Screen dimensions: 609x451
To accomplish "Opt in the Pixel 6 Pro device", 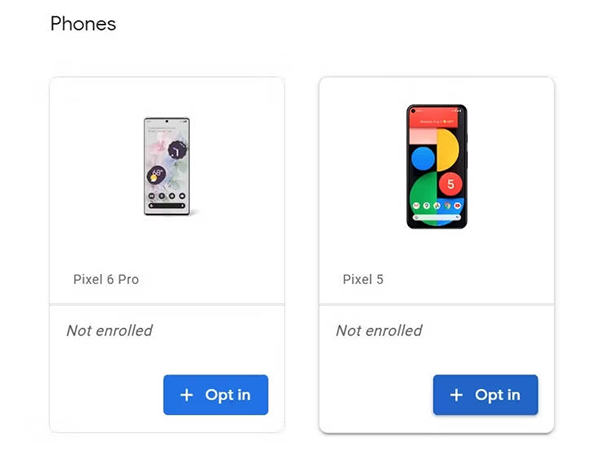I will pyautogui.click(x=215, y=395).
